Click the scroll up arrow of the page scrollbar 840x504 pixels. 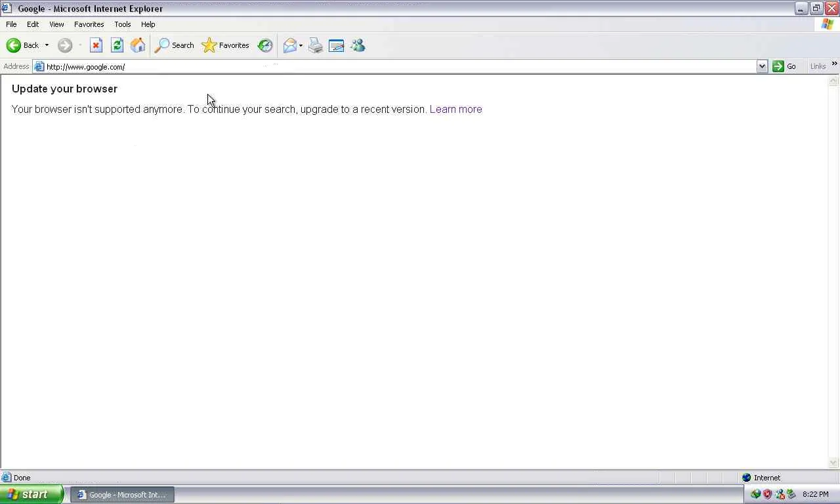pyautogui.click(x=833, y=81)
